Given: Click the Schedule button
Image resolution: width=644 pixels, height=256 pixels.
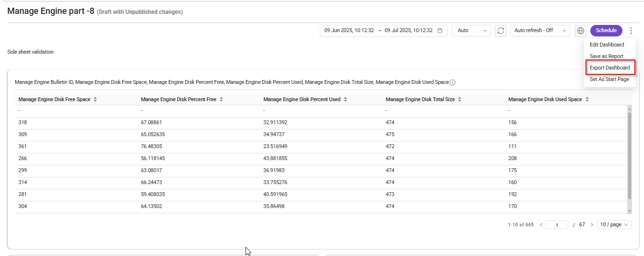Looking at the screenshot, I should [x=606, y=31].
